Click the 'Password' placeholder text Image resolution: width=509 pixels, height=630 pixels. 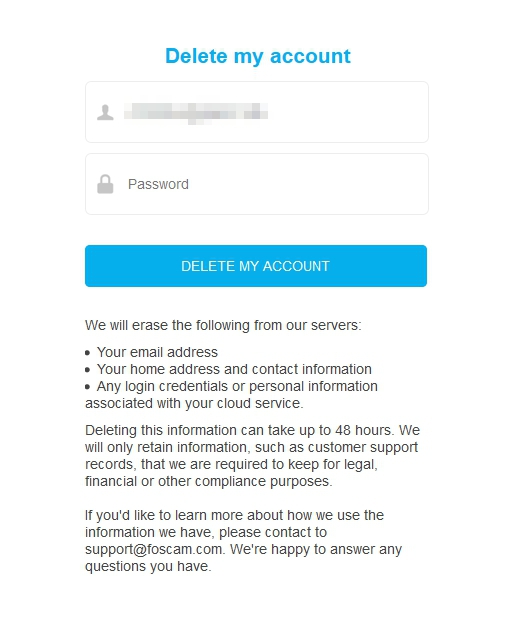[x=158, y=184]
